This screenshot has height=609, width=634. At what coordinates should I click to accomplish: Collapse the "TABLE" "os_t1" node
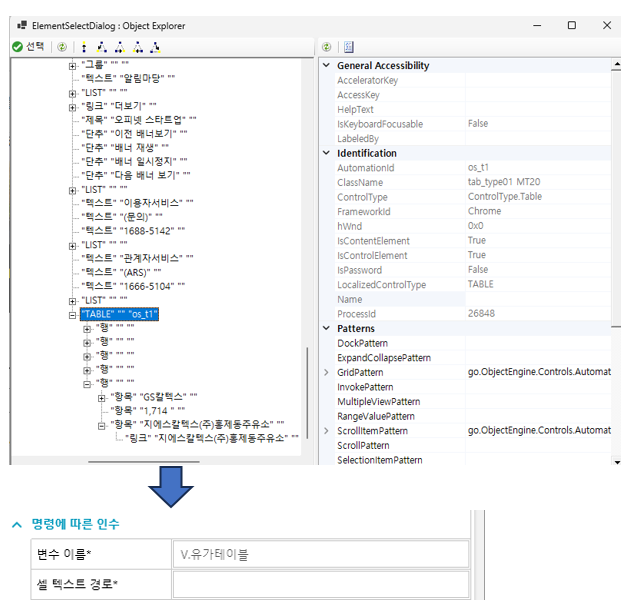[72, 315]
